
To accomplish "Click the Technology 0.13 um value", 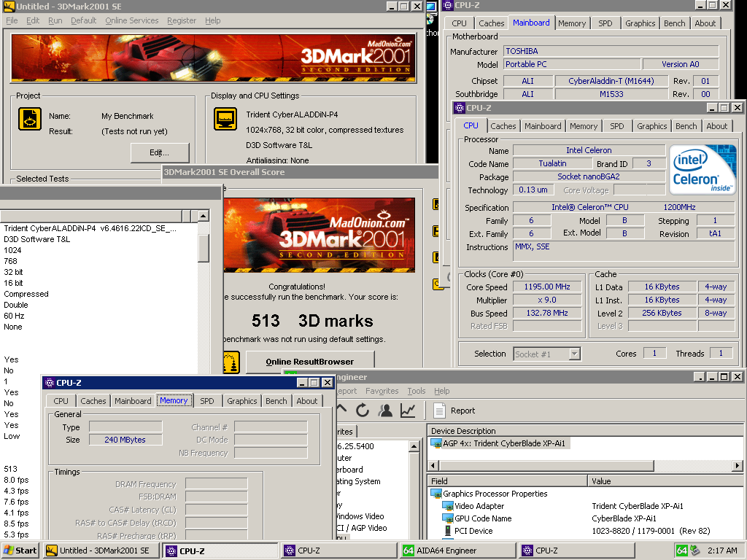I will pos(533,190).
